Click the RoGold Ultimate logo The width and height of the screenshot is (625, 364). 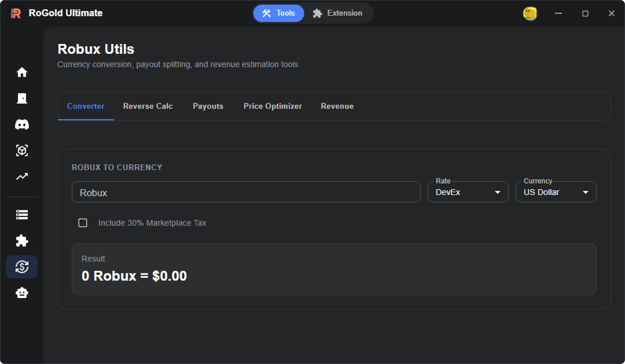(16, 13)
